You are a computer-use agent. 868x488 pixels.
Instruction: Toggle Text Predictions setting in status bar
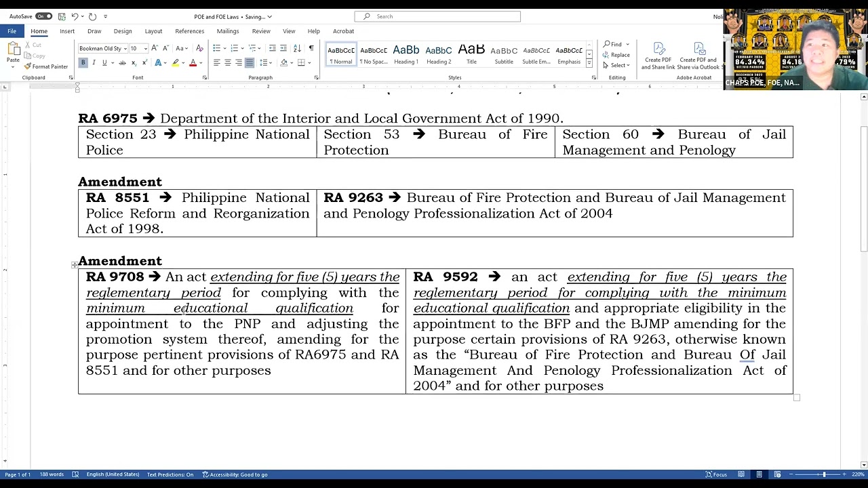click(x=170, y=474)
